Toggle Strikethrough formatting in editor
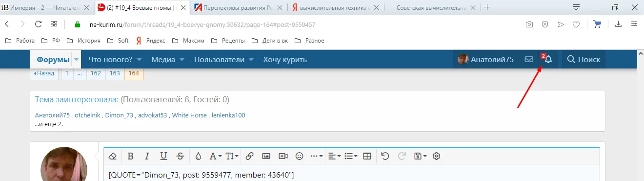The height and width of the screenshot is (181, 644). click(181, 156)
